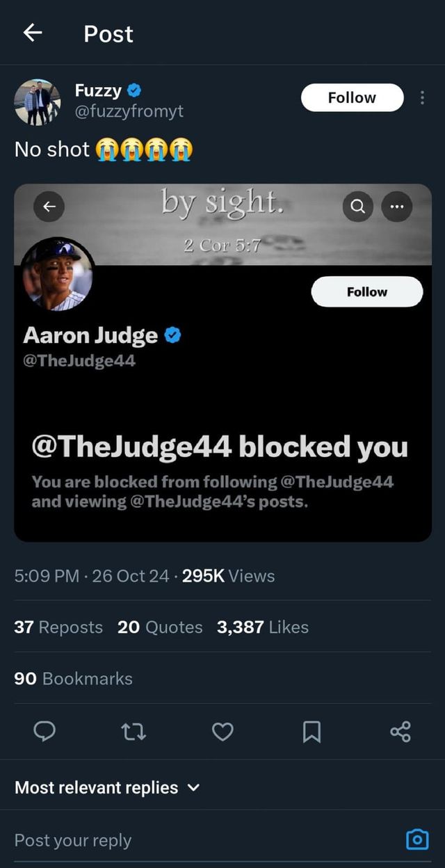445x868 pixels.
Task: Open the embedded Aaron Judge screenshot
Action: pos(222,389)
